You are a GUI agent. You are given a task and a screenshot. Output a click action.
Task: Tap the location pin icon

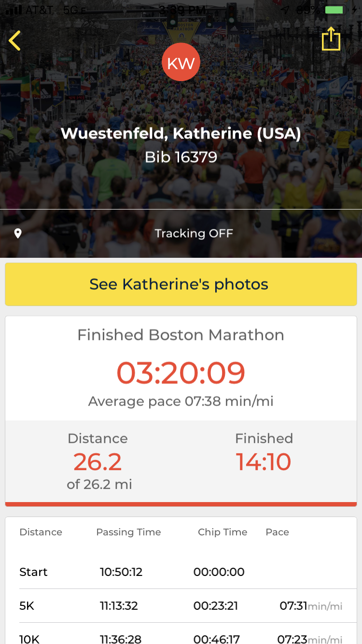tap(18, 234)
